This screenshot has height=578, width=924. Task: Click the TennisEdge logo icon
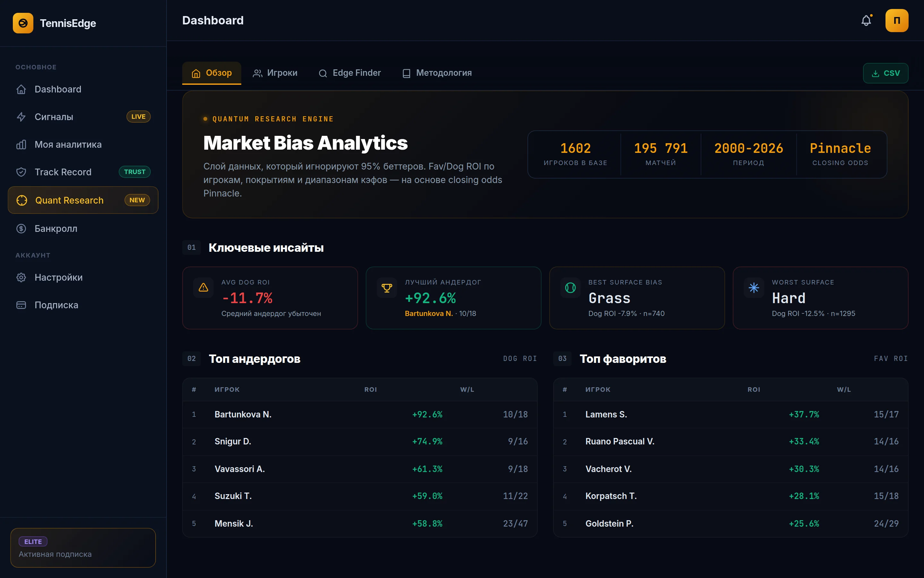pyautogui.click(x=23, y=23)
